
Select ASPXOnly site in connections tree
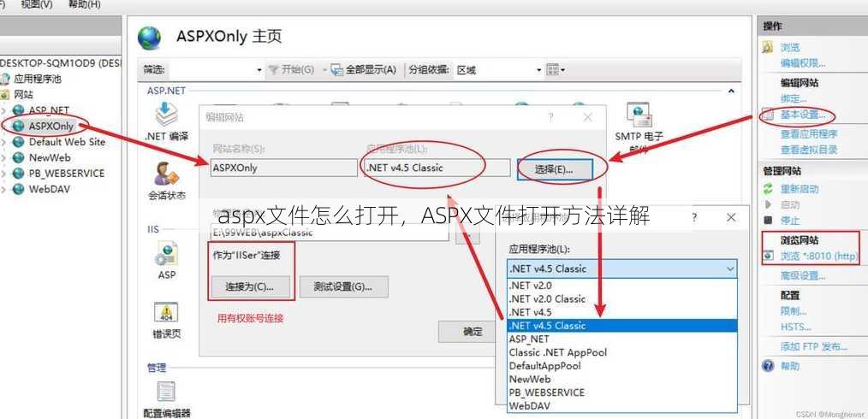pyautogui.click(x=51, y=126)
